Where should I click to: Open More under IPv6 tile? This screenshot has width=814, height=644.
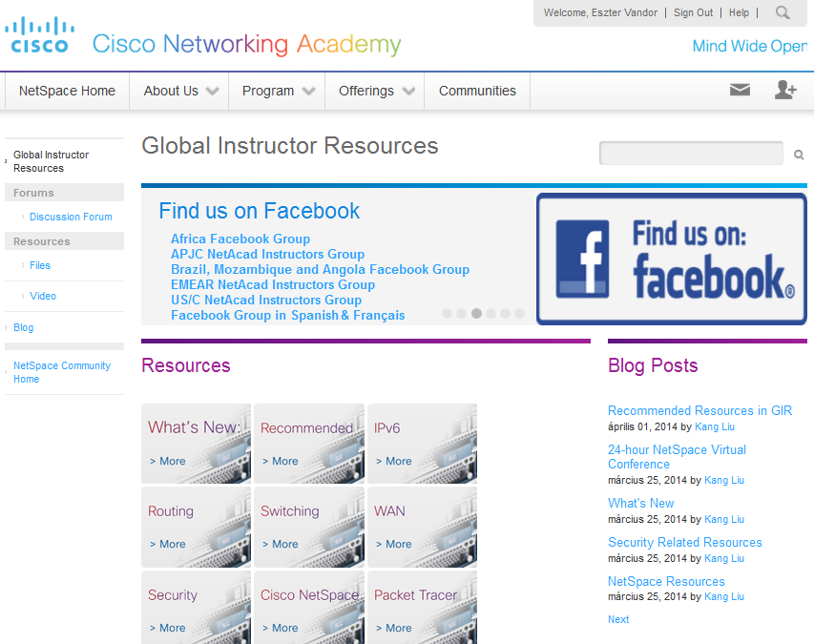click(393, 462)
